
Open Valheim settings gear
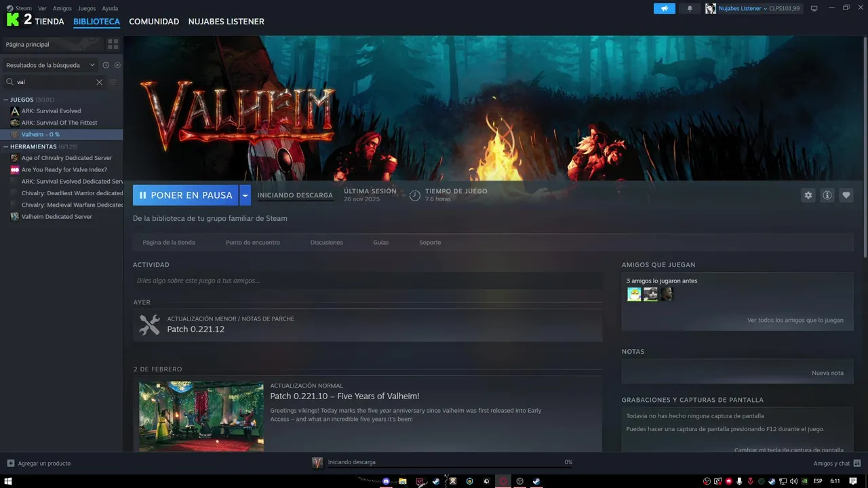[808, 195]
